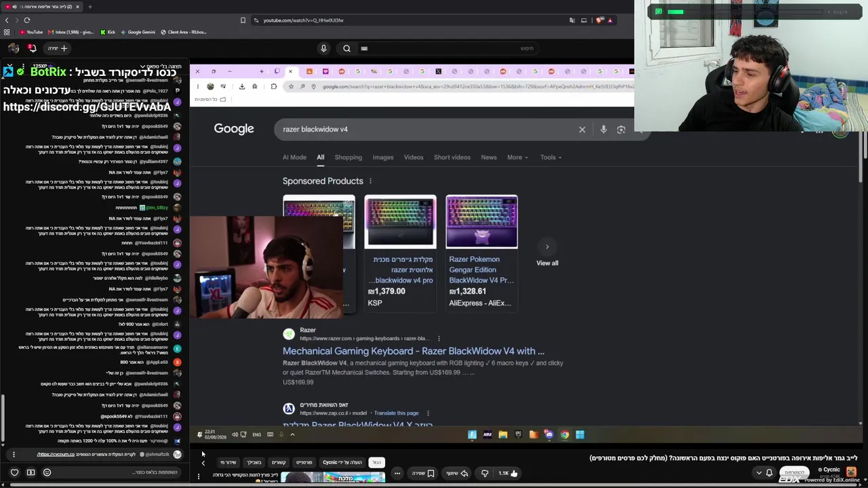868x488 pixels.
Task: Open the Client Area bookmark
Action: click(183, 32)
